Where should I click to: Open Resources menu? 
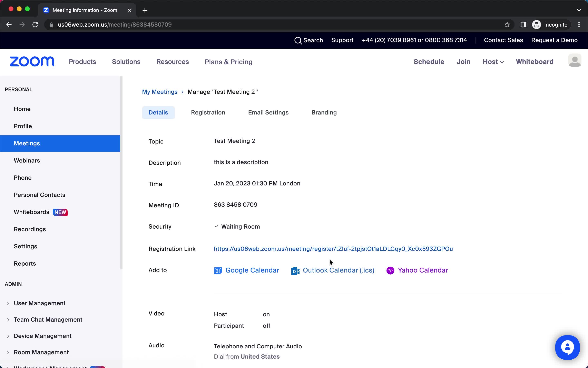pos(173,62)
